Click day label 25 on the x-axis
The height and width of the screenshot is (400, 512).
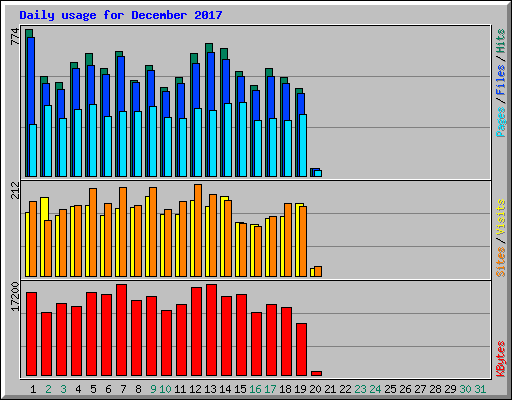[x=390, y=389]
